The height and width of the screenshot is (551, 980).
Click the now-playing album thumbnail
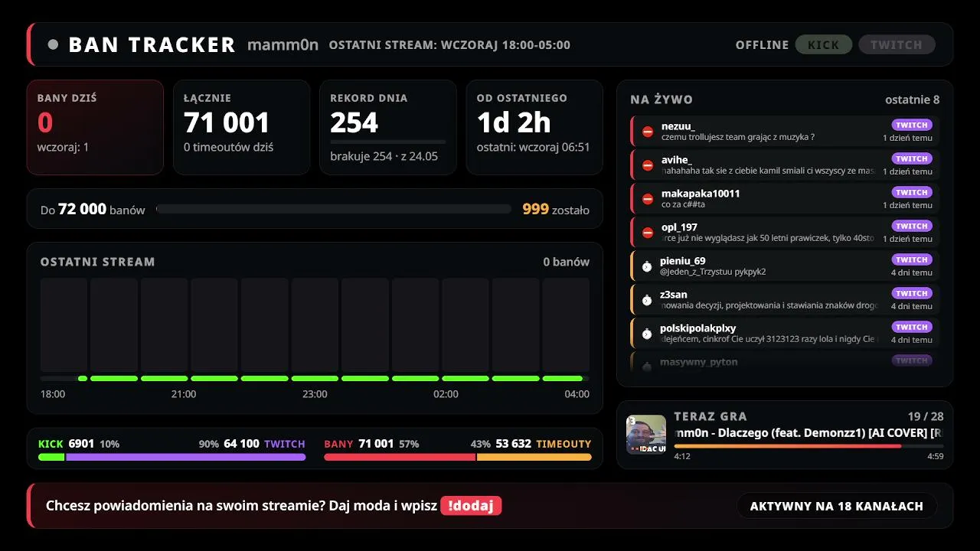pos(646,435)
